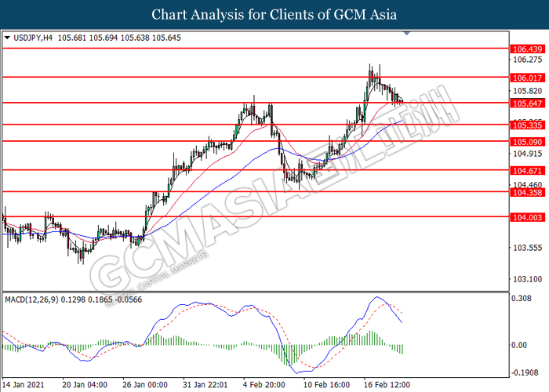Screen dimensions: 549x392
Task: Click the chart shift triangle marker at top
Action: (406, 33)
